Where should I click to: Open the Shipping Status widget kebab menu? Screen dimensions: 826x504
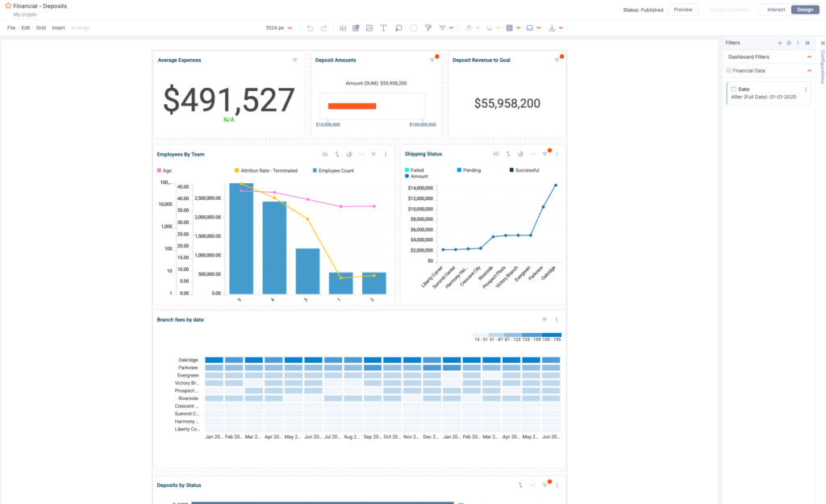[x=557, y=154]
